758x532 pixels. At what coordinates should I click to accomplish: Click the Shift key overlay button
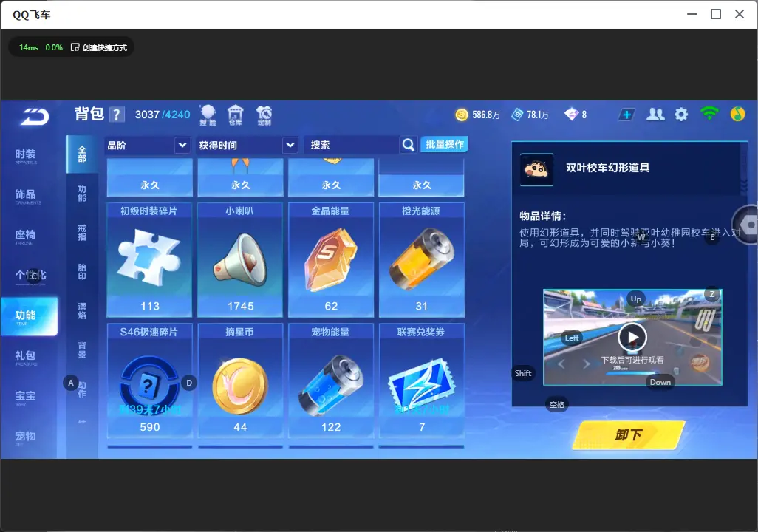click(x=523, y=373)
